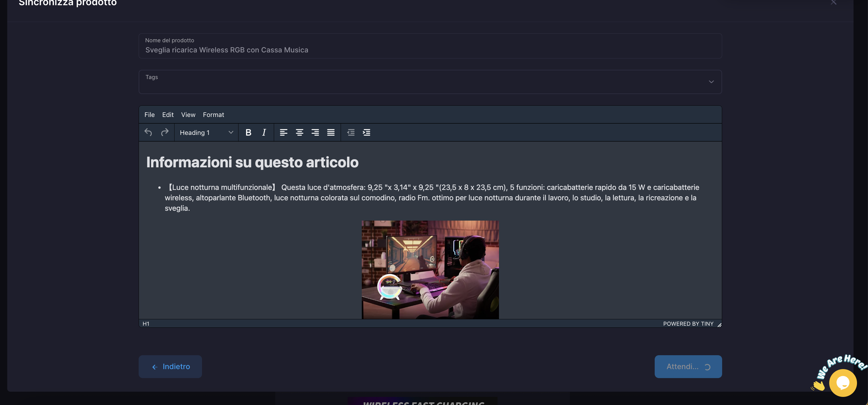Center align the text
868x405 pixels.
[299, 132]
